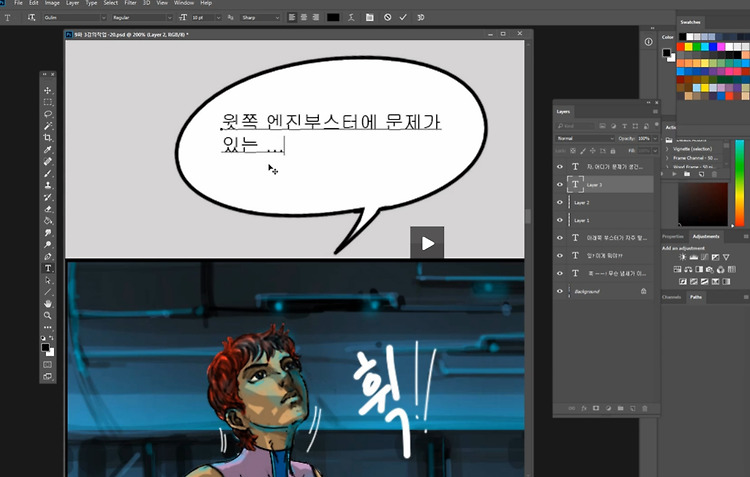Switch to the Channels tab
This screenshot has width=750, height=477.
pos(671,297)
